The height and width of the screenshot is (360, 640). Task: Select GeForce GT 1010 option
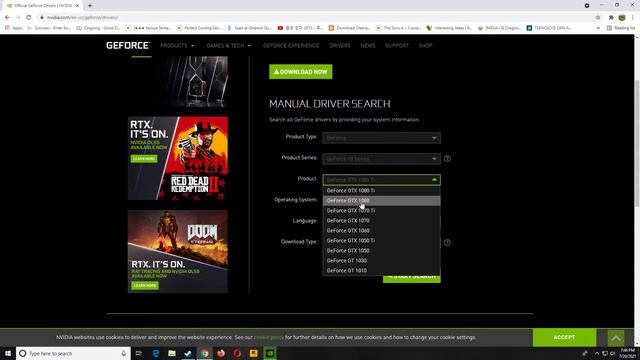[381, 271]
